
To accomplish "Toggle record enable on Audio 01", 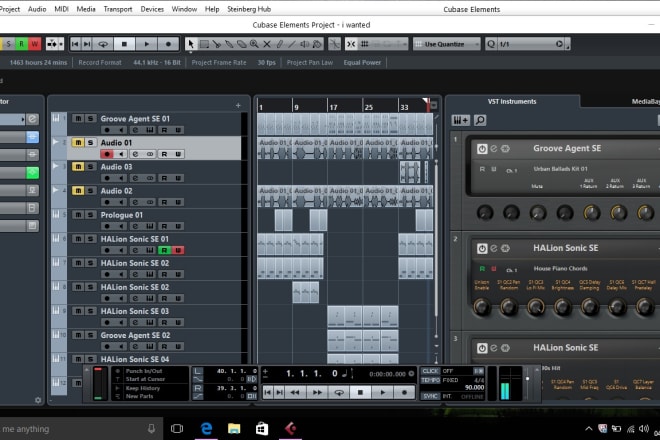I will 106,154.
